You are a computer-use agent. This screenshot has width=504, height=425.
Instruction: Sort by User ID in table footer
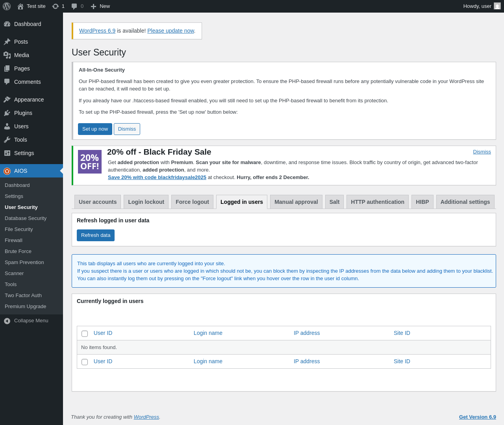(103, 361)
